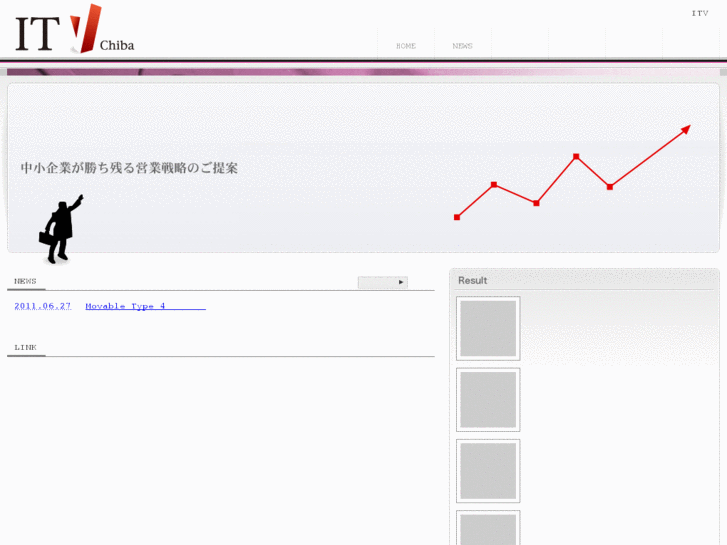
Task: Open the 2011.06.27 news date link
Action: (43, 306)
